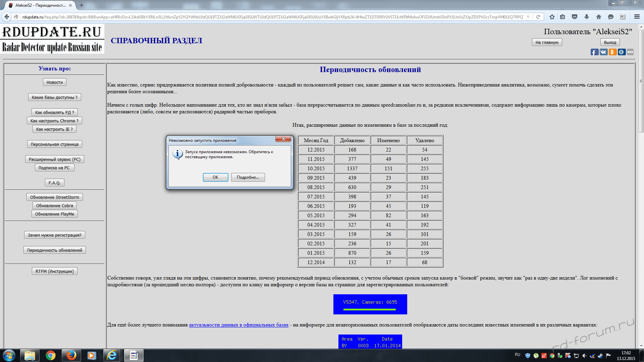
Task: Share page via Odnoklassniki icon
Action: (612, 52)
